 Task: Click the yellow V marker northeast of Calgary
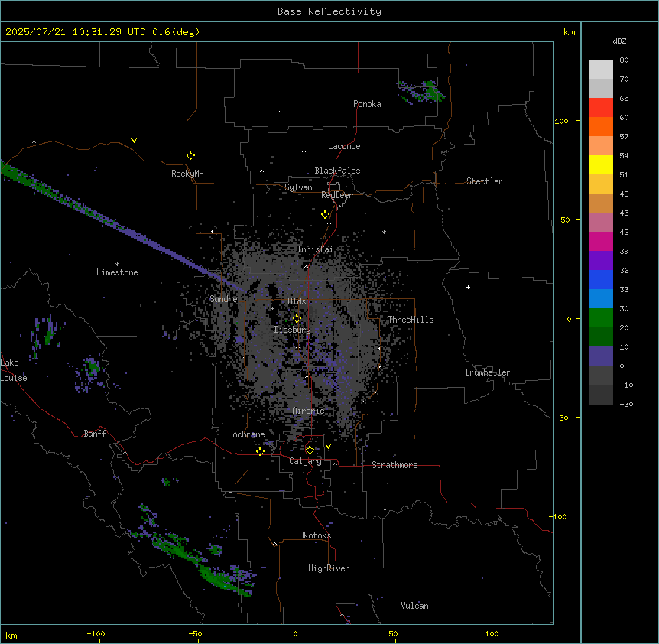(328, 447)
